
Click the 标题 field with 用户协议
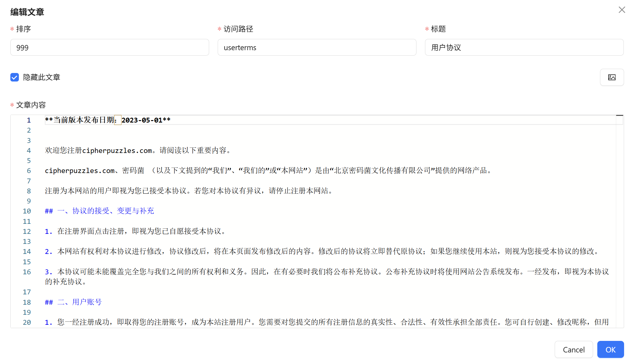coord(524,47)
